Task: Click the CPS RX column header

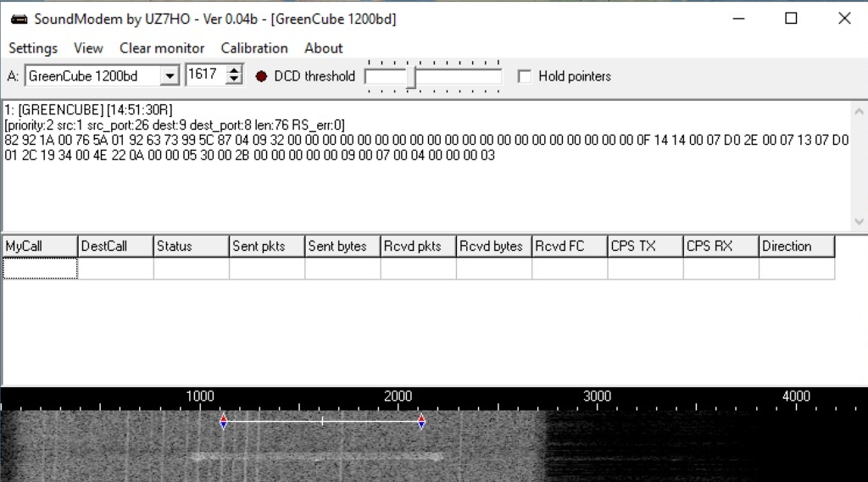Action: [x=721, y=247]
